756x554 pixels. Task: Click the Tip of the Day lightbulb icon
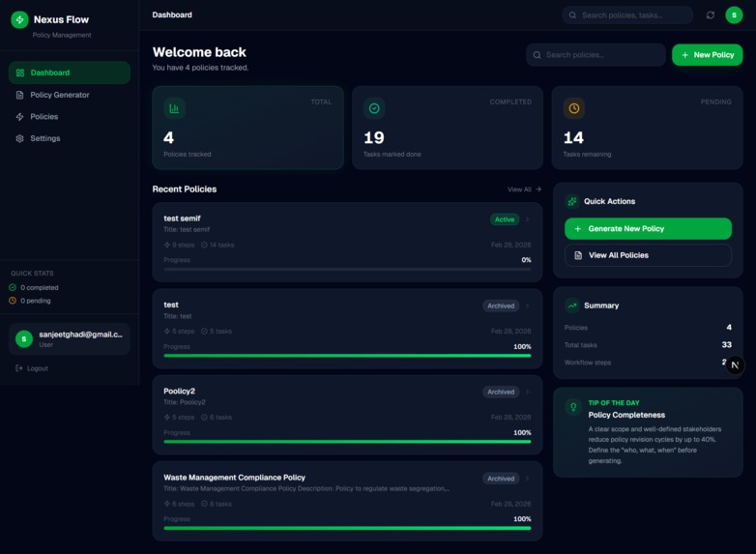coord(573,407)
